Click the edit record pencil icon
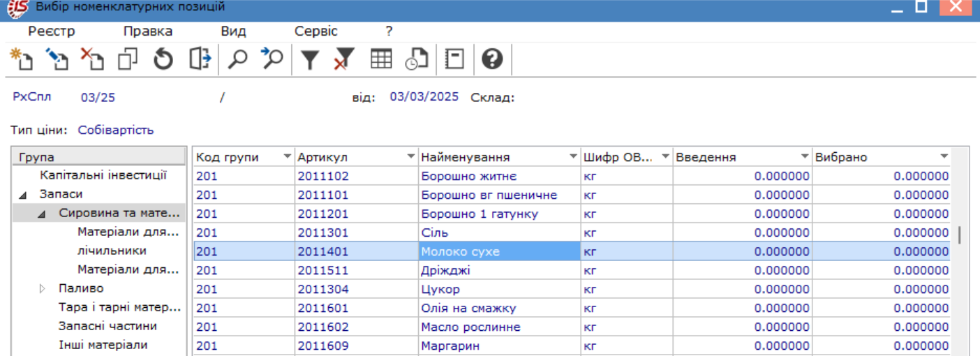Image resolution: width=980 pixels, height=356 pixels. pyautogui.click(x=57, y=59)
